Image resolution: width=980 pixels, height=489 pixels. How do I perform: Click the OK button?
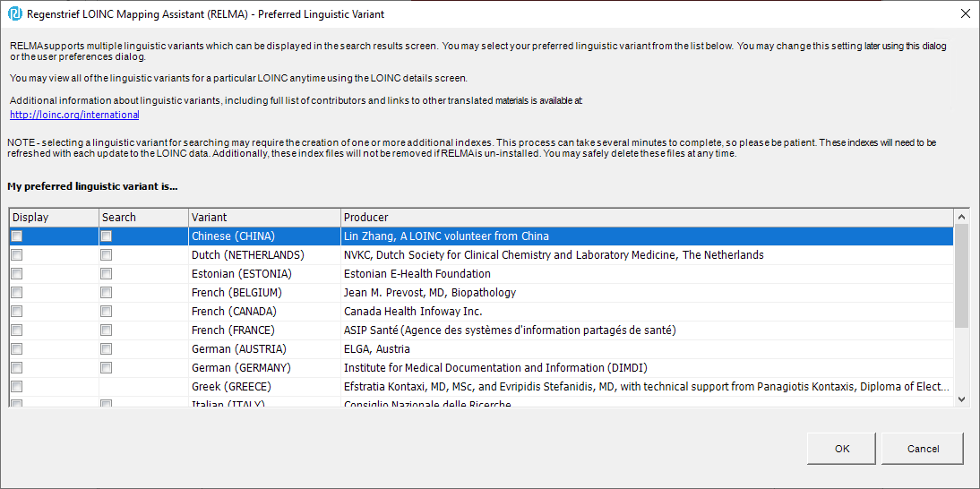(x=842, y=449)
